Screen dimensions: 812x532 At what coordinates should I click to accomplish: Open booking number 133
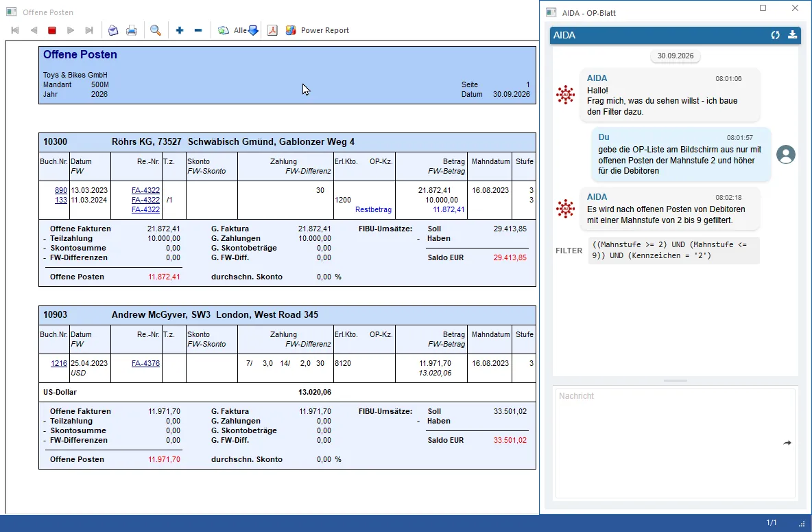tap(61, 200)
